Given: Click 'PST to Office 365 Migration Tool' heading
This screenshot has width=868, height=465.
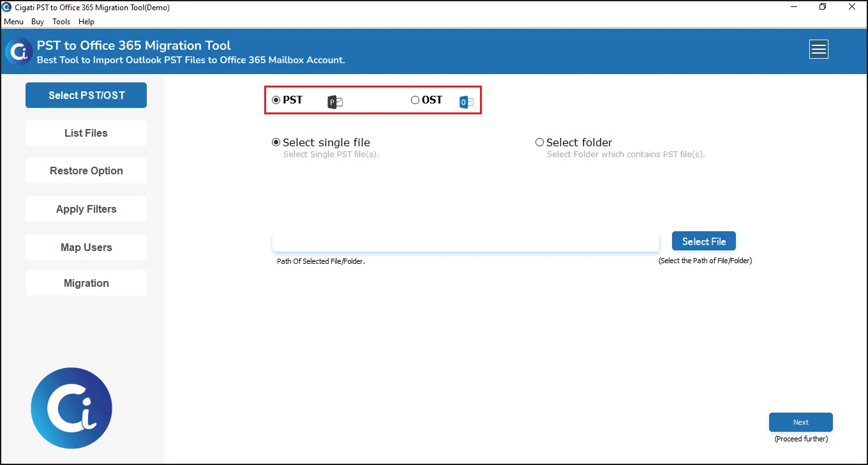Looking at the screenshot, I should click(134, 45).
